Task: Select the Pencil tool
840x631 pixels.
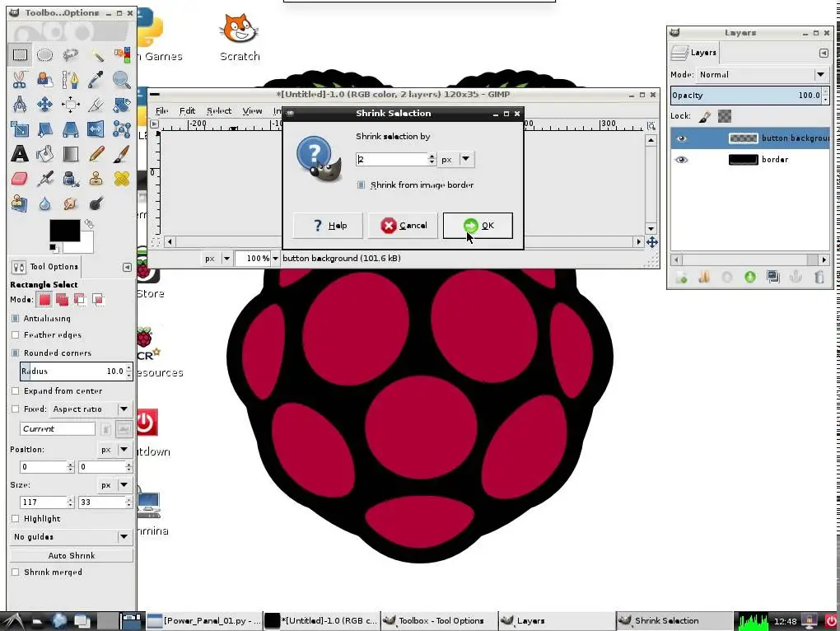Action: point(96,154)
